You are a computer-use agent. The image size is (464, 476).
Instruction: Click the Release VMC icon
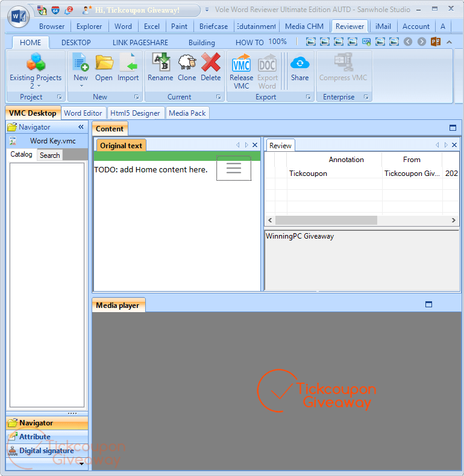(242, 63)
